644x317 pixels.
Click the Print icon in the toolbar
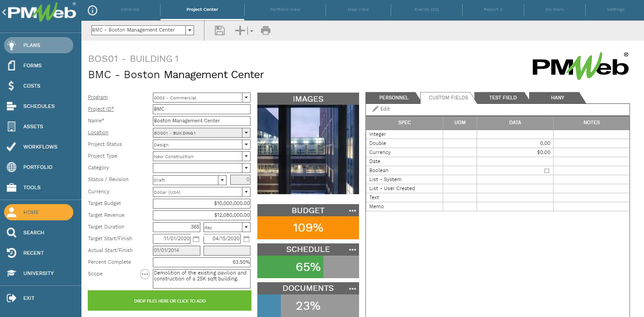point(265,30)
